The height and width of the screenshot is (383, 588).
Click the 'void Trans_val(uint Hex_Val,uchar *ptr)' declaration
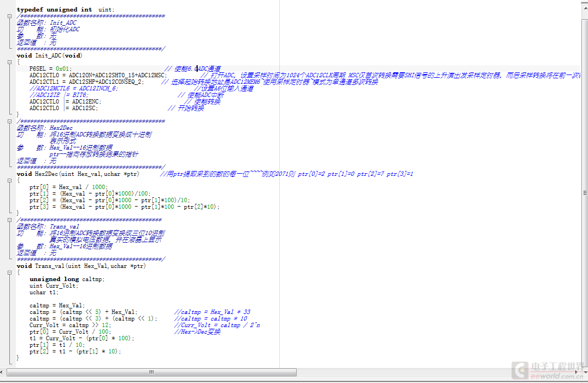[82, 266]
